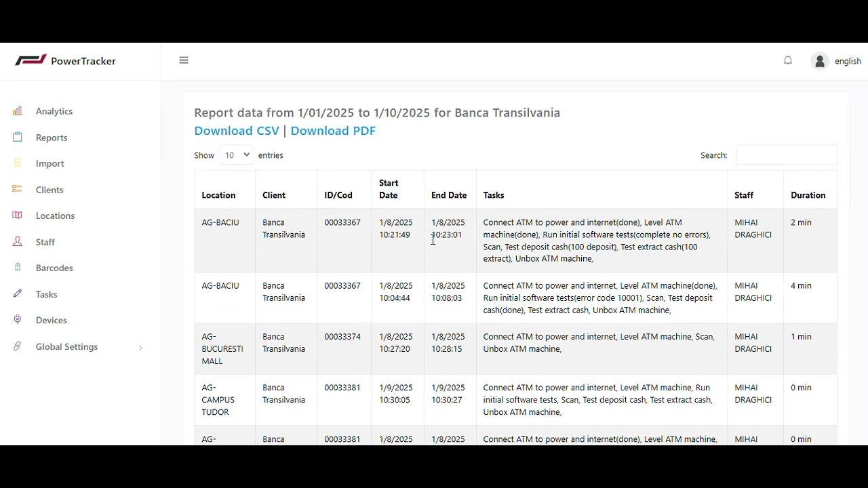This screenshot has width=868, height=488.
Task: Click end date 1/8/2025 10:08:03
Action: coord(450,298)
